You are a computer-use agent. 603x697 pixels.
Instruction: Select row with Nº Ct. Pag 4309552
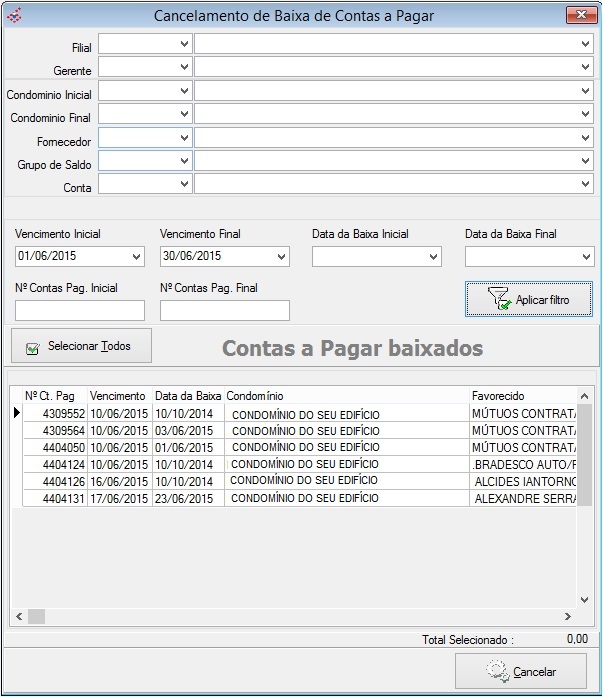point(56,413)
